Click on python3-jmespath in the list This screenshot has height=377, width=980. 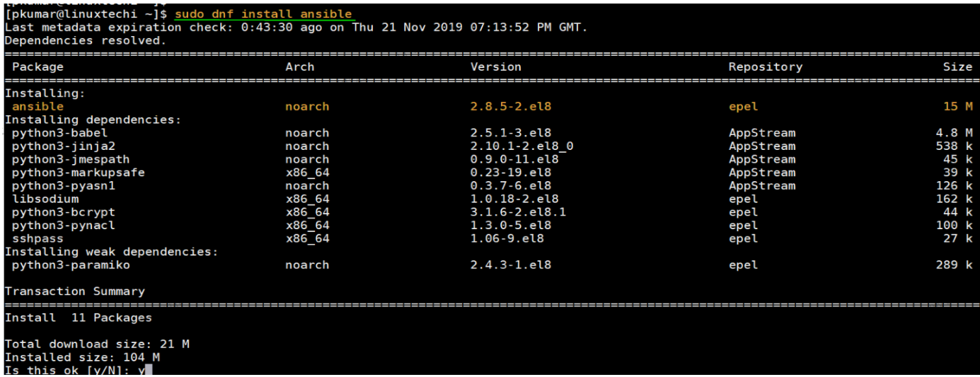[70, 160]
